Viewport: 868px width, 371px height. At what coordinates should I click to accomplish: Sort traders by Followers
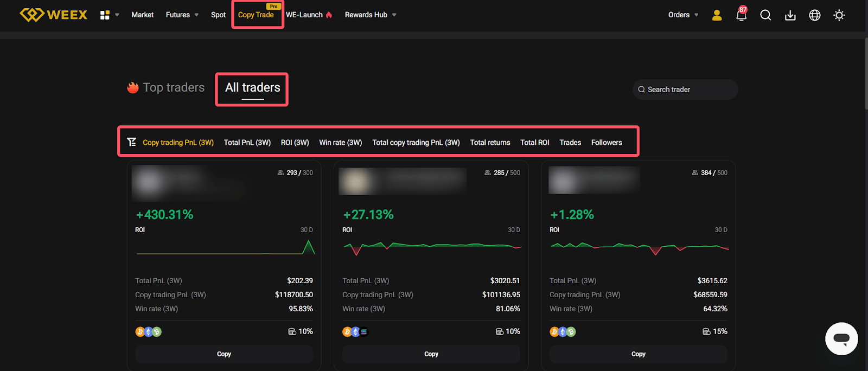coord(606,143)
